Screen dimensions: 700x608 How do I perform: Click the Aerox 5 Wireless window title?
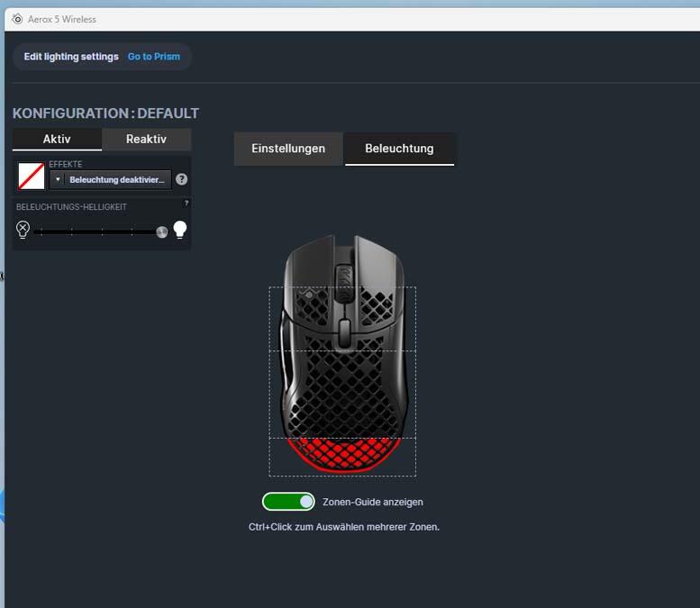point(61,19)
